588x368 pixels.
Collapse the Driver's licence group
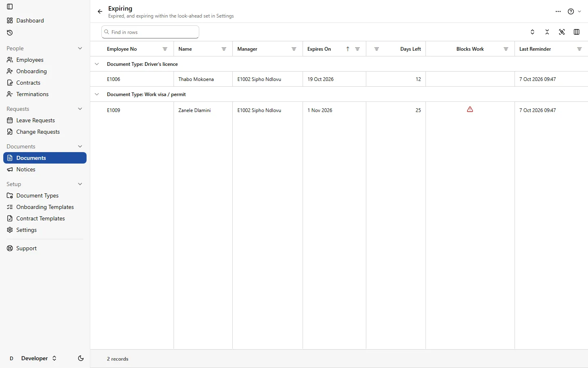click(x=97, y=64)
